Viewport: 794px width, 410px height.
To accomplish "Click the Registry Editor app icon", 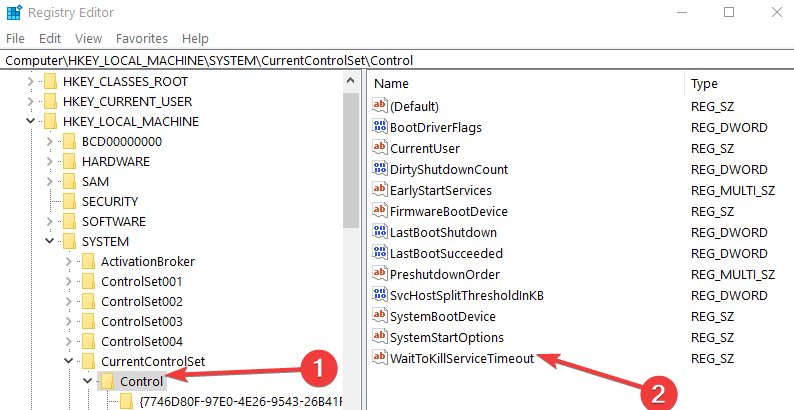I will pos(14,13).
